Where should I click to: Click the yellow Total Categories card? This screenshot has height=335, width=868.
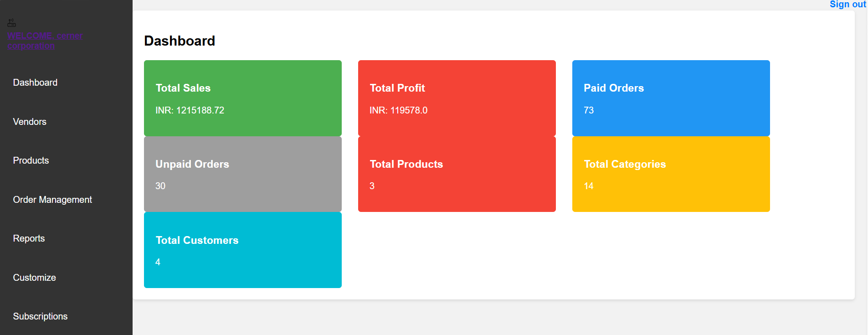tap(671, 174)
